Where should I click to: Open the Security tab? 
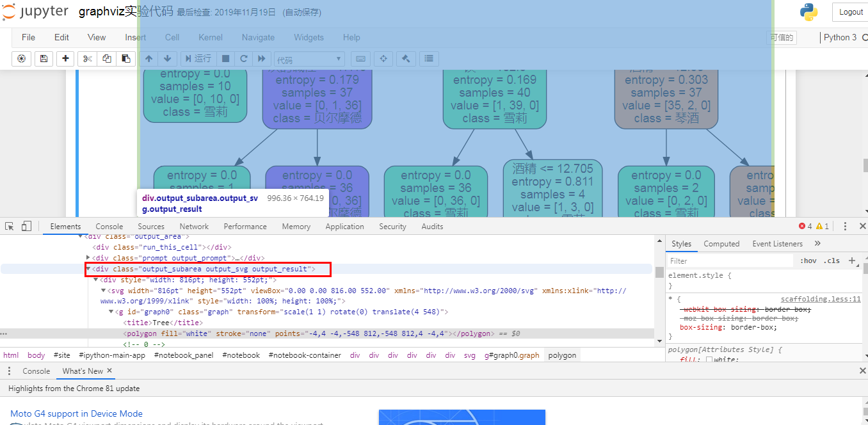(x=392, y=226)
